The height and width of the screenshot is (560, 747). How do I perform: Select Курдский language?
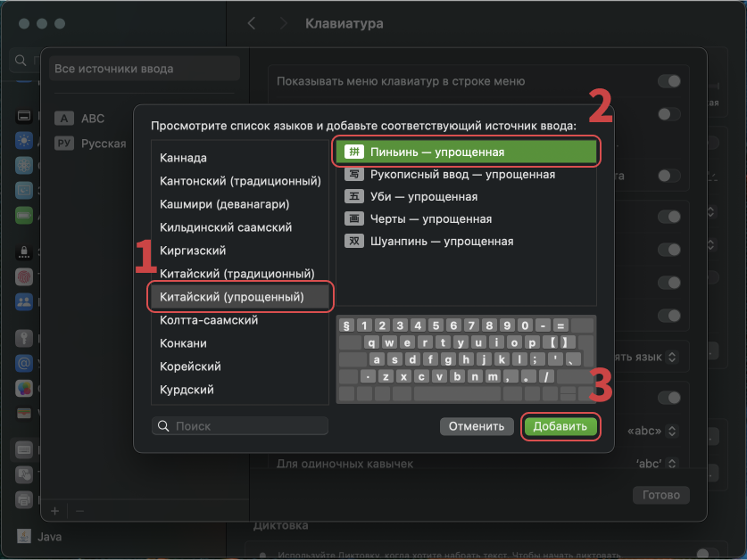pyautogui.click(x=187, y=390)
